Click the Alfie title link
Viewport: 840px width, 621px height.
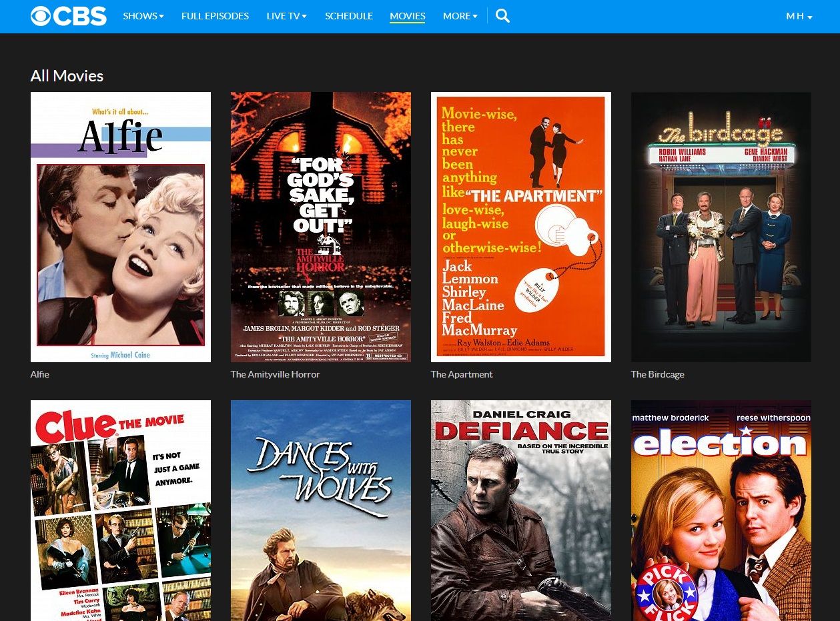tap(40, 374)
